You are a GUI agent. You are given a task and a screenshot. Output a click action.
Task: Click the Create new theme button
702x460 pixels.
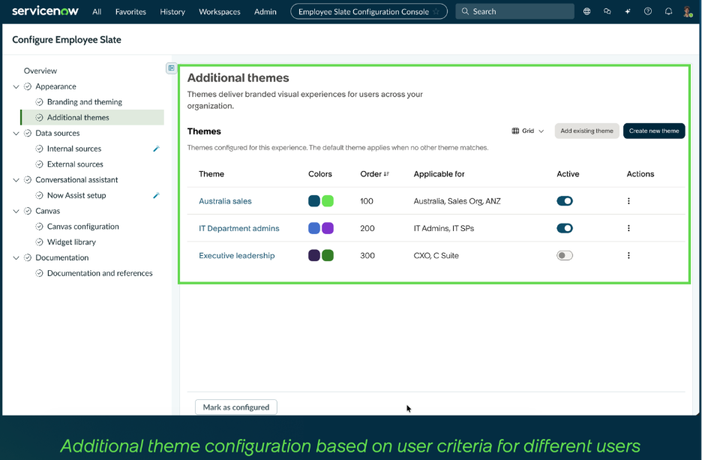tap(654, 131)
